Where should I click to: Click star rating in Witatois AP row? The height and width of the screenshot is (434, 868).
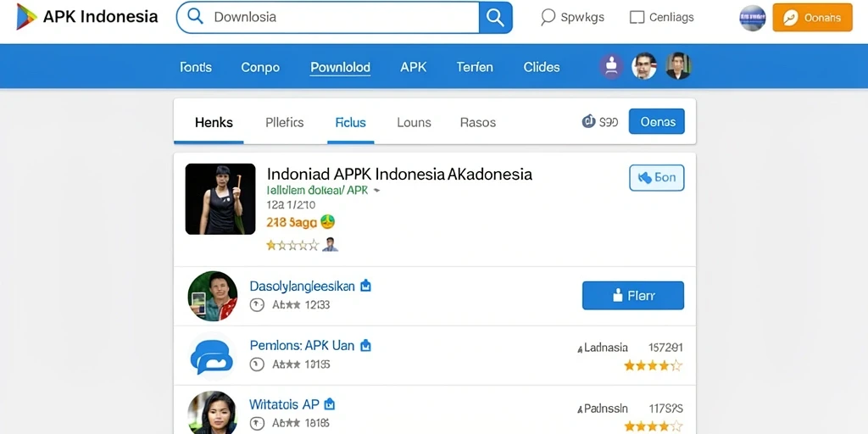tap(654, 426)
